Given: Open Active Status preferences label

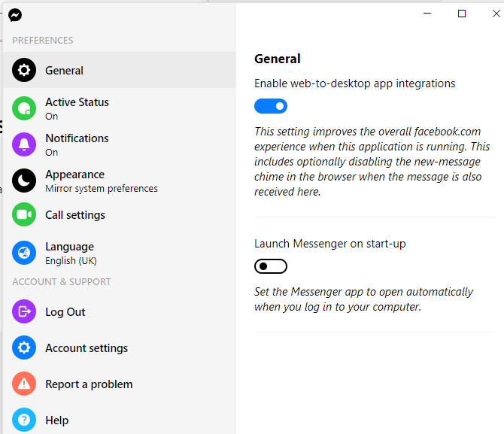Looking at the screenshot, I should pyautogui.click(x=77, y=102).
